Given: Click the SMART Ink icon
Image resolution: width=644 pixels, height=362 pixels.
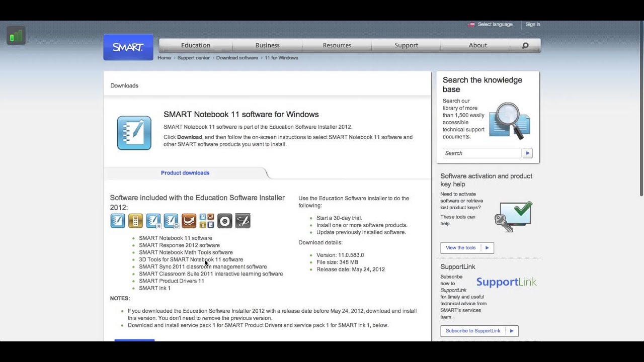Looking at the screenshot, I should click(243, 221).
